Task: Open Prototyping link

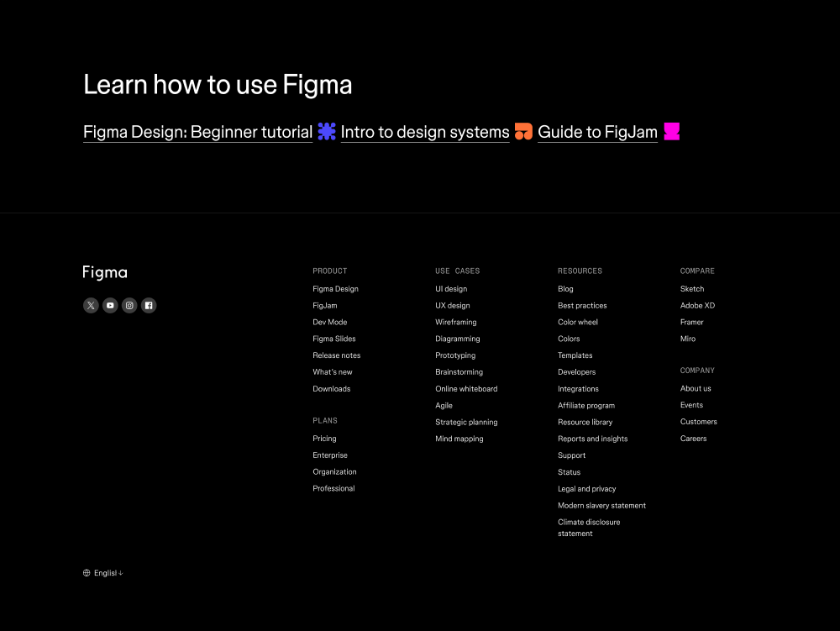Action: point(455,355)
